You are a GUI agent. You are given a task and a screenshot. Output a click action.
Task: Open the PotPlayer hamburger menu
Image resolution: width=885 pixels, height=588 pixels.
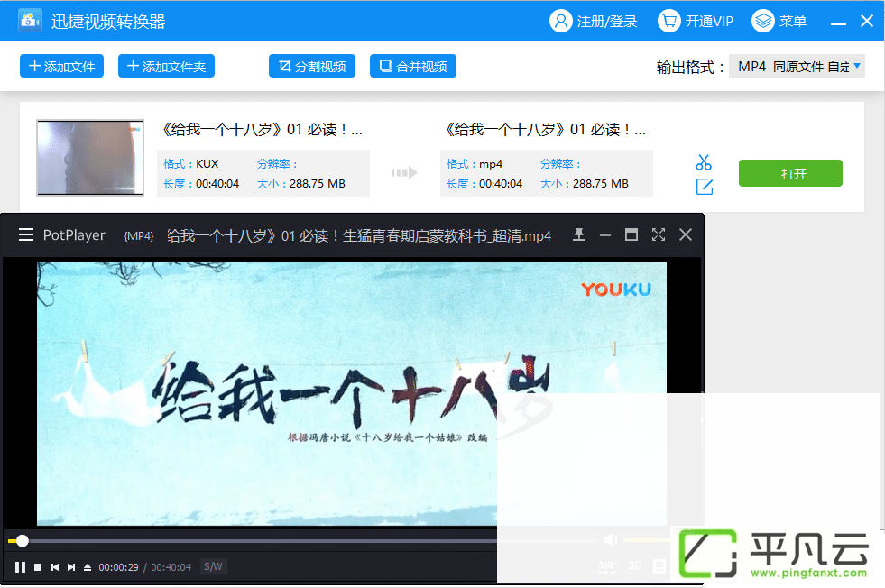[x=26, y=234]
